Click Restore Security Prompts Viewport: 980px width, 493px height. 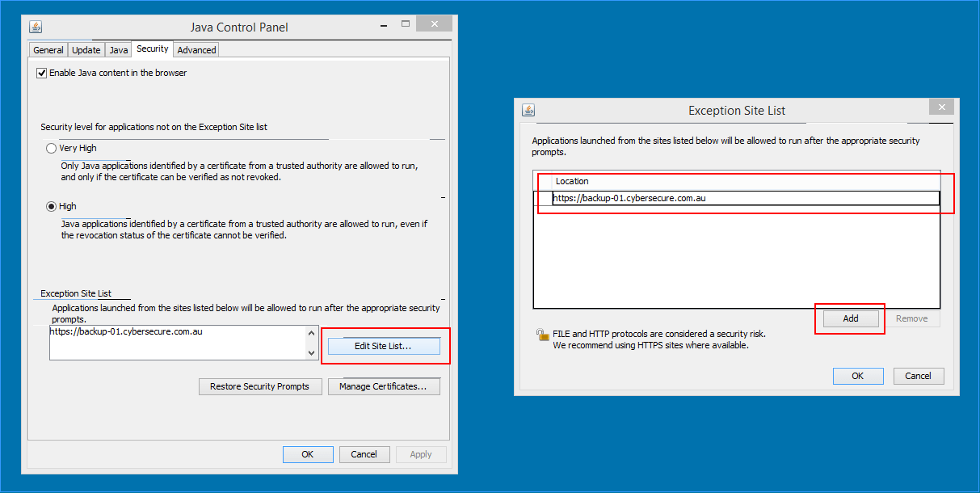pos(259,386)
